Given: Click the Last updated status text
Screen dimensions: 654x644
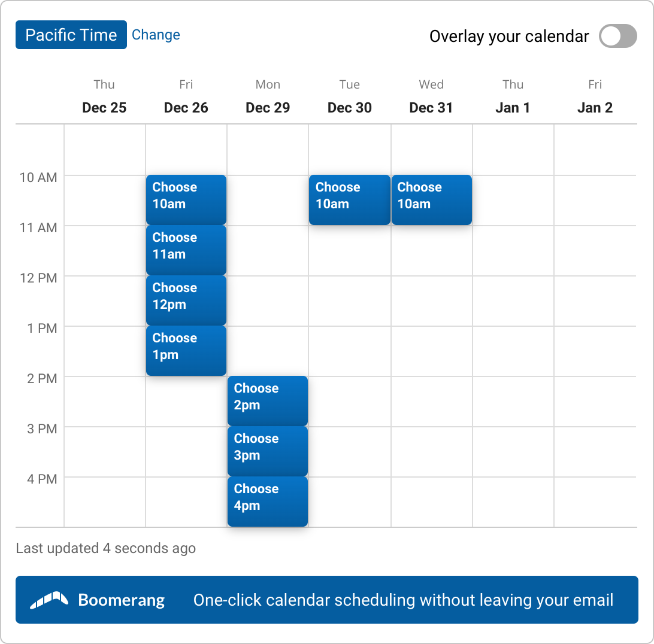Looking at the screenshot, I should coord(105,548).
